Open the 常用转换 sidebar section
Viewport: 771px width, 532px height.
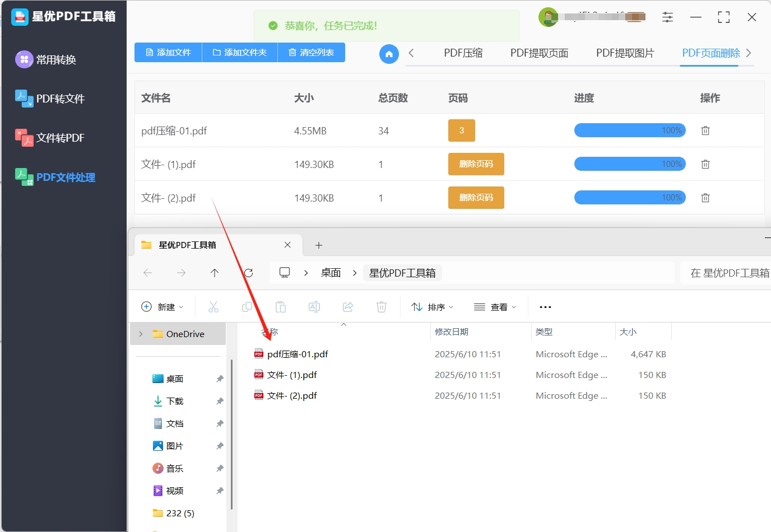46,59
